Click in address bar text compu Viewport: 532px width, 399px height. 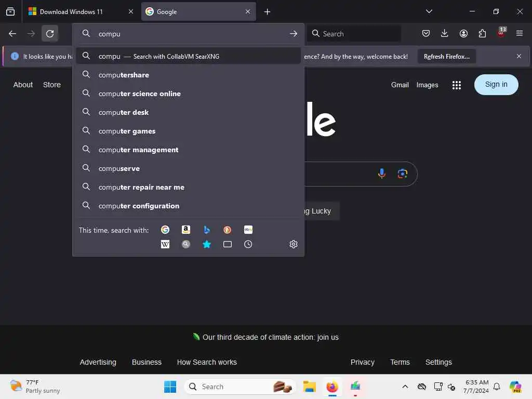pyautogui.click(x=109, y=34)
